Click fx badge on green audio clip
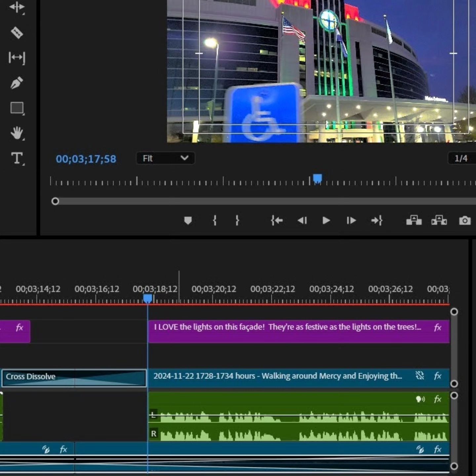The width and height of the screenshot is (476, 476). point(438,399)
